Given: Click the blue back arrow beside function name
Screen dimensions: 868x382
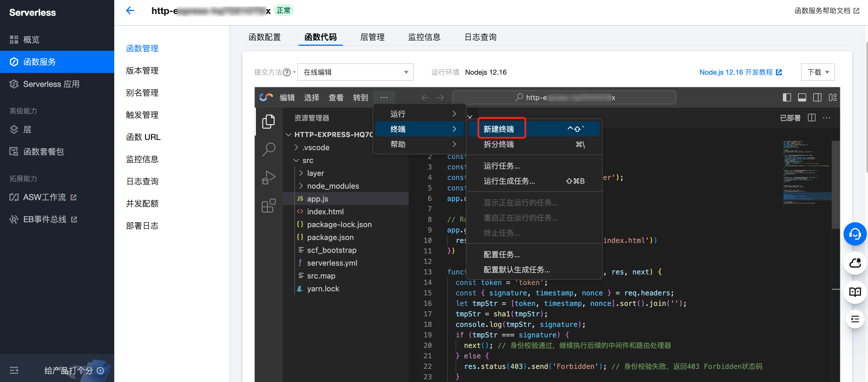Looking at the screenshot, I should pos(130,11).
